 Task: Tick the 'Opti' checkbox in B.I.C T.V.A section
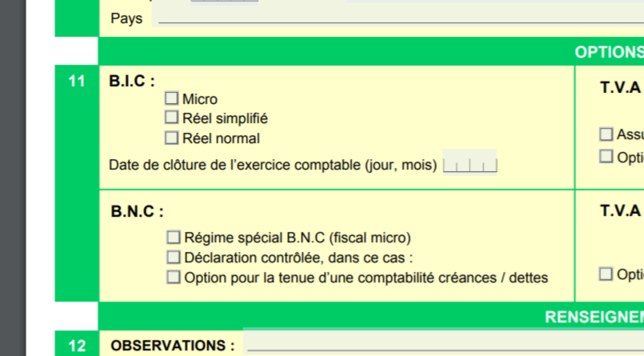pyautogui.click(x=606, y=156)
